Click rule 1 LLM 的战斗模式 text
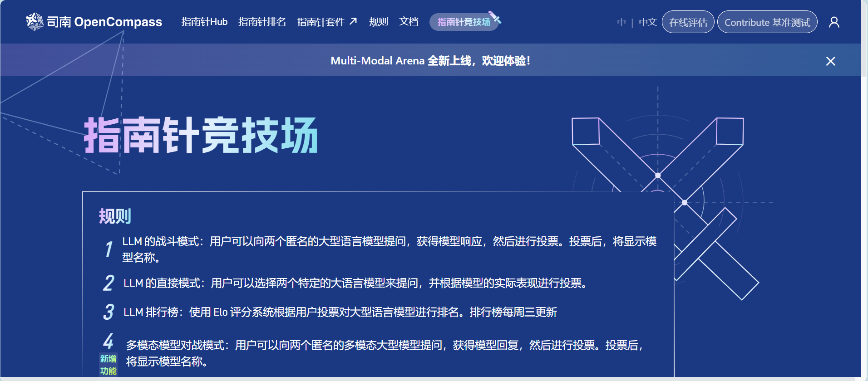 click(390, 249)
